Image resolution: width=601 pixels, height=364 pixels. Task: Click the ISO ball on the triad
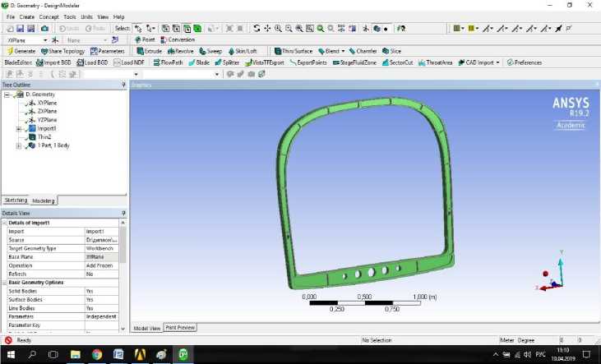click(545, 274)
